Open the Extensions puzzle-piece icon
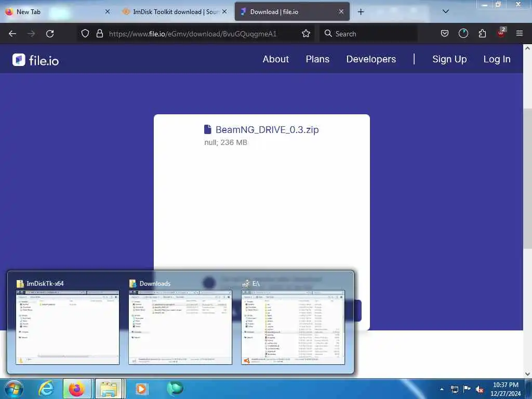Viewport: 532px width, 399px height. [x=482, y=34]
